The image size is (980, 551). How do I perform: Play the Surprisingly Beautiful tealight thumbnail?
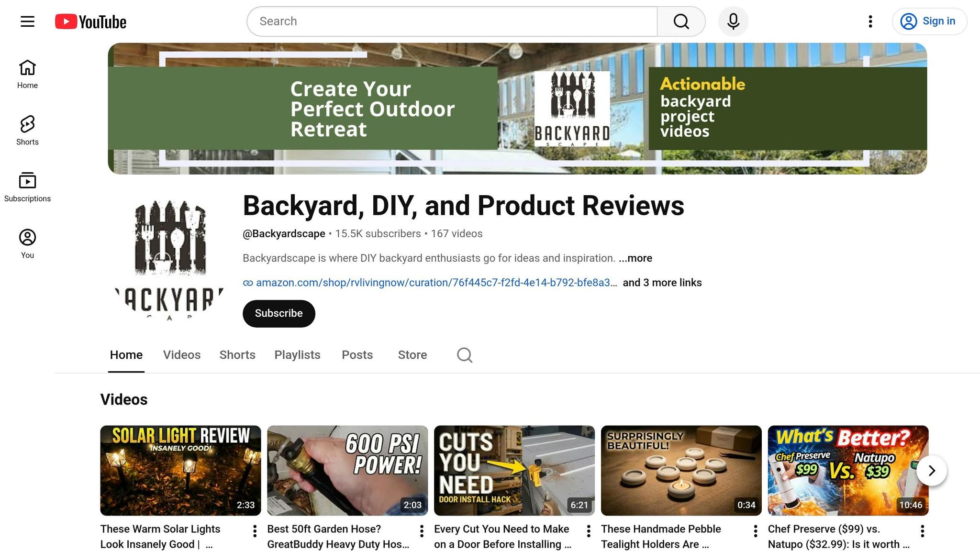point(681,471)
